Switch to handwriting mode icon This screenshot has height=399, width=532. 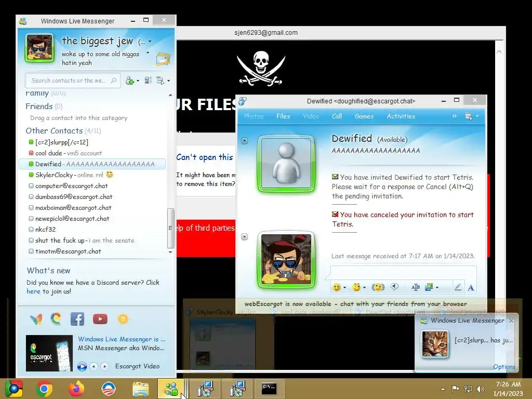click(458, 287)
